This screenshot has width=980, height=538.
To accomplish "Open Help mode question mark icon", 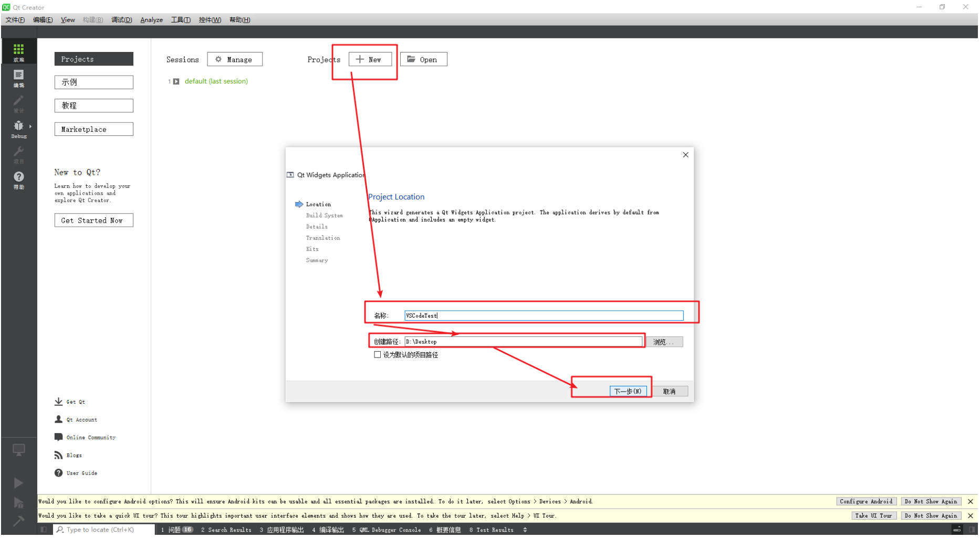I will [x=18, y=179].
